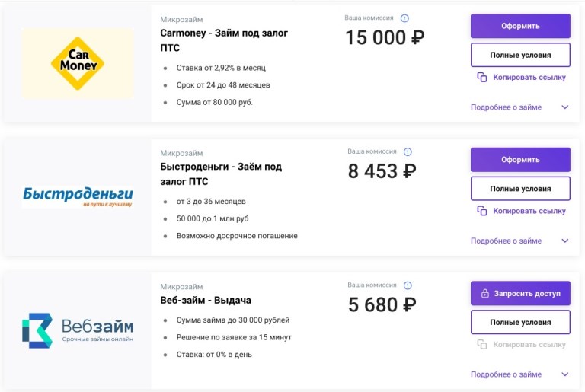Open Полные условия for Веб-займ
585x392 pixels.
point(520,322)
